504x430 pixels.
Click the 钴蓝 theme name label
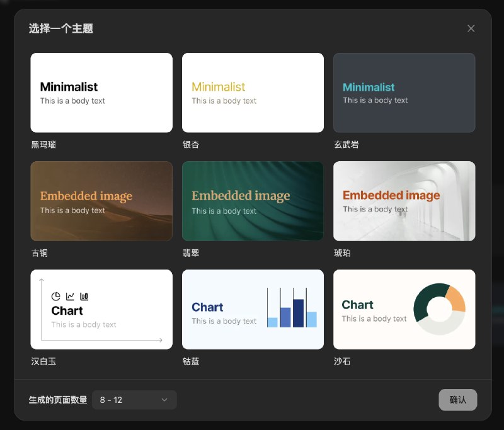191,361
